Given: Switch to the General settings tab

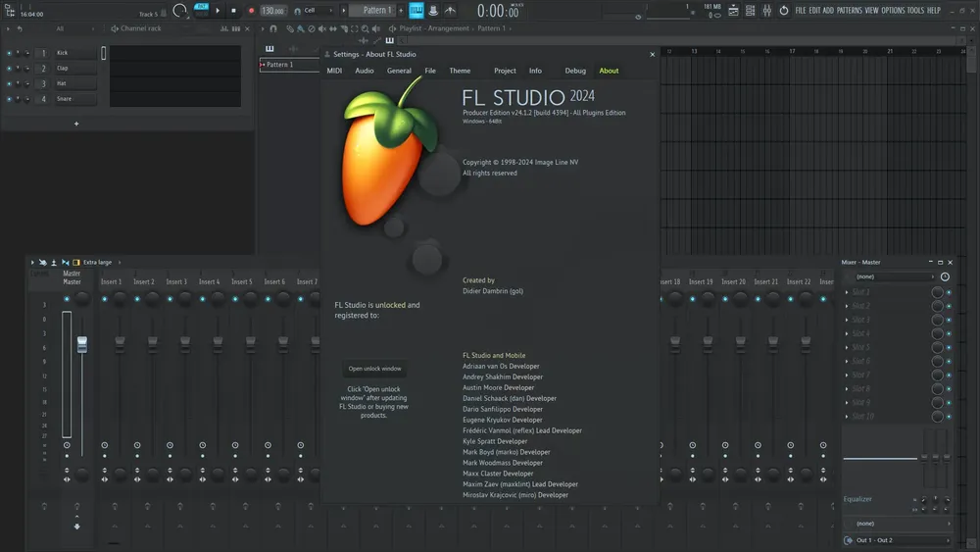Looking at the screenshot, I should pyautogui.click(x=399, y=71).
